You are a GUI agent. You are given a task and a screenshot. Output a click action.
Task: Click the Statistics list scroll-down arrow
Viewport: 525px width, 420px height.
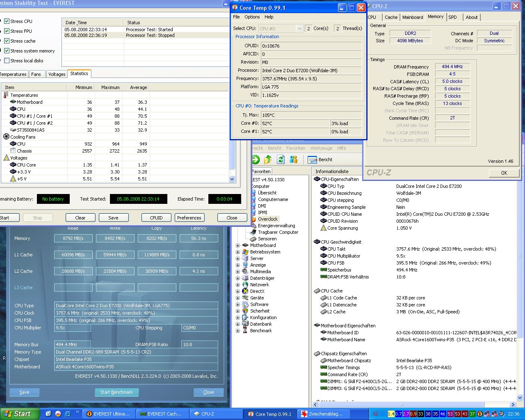(x=232, y=179)
